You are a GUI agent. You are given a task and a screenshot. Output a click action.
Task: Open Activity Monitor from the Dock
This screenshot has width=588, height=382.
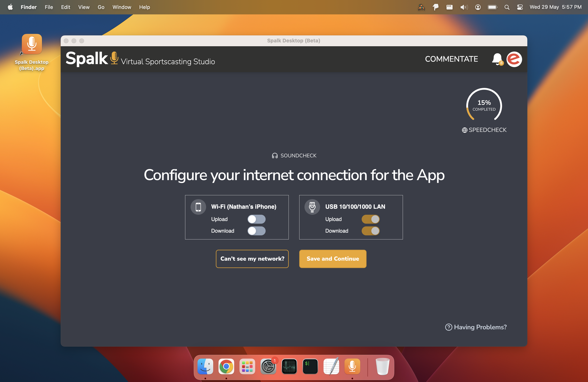289,366
